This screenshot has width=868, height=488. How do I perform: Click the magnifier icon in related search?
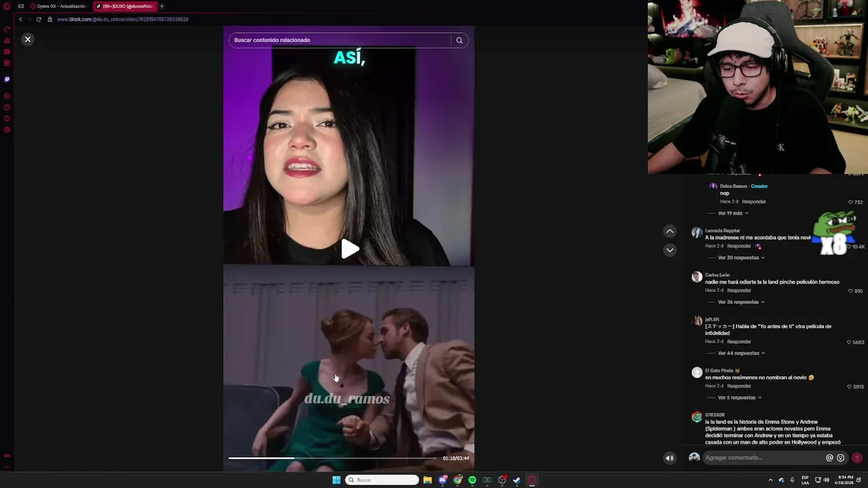[x=459, y=40]
